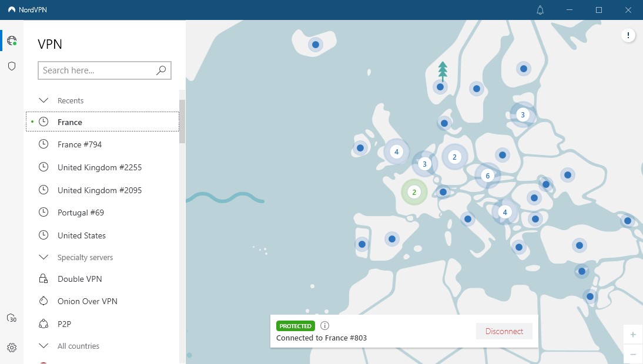This screenshot has width=643, height=364.
Task: Click the onion icon beside Onion Over VPN
Action: (43, 301)
